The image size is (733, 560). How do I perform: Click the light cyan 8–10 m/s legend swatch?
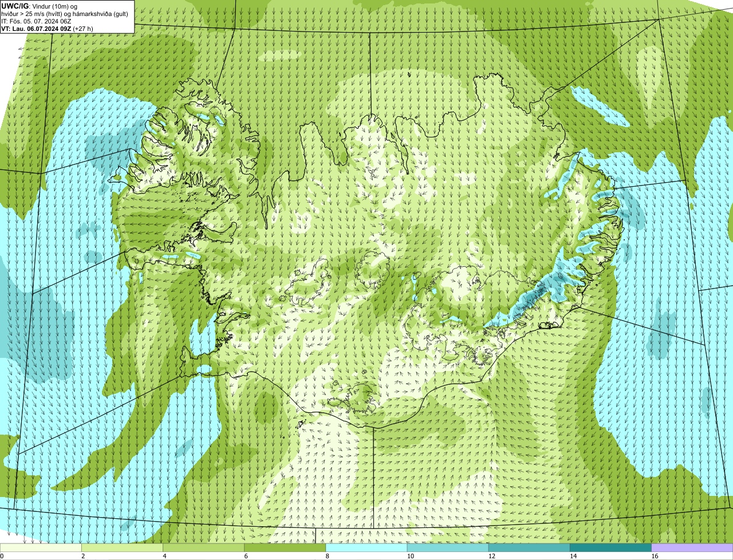tap(366, 548)
